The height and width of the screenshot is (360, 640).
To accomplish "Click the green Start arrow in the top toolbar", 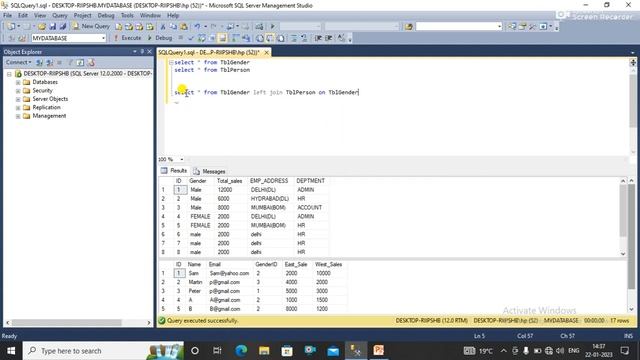I will [x=273, y=27].
